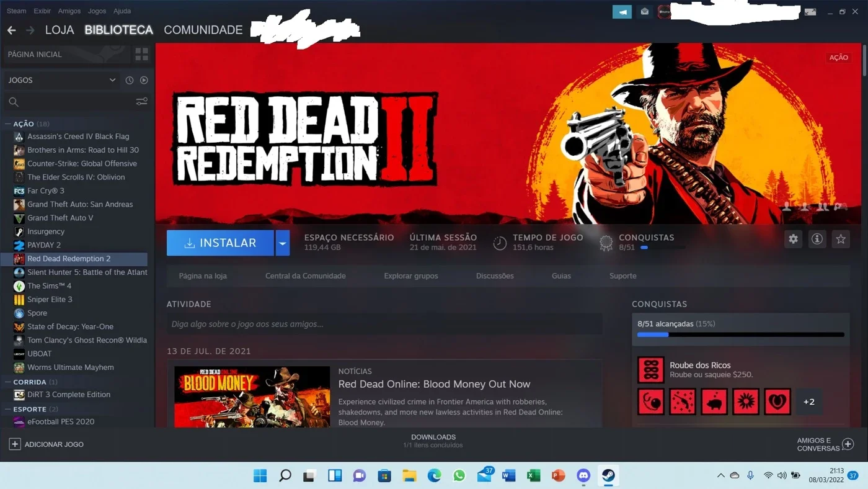Open the Steam inbox envelope icon
This screenshot has height=489, width=868.
click(x=645, y=11)
